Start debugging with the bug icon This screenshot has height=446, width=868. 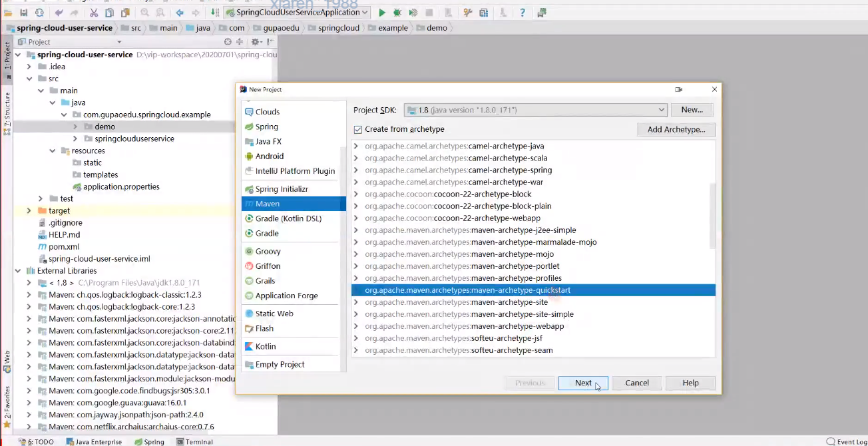click(397, 13)
